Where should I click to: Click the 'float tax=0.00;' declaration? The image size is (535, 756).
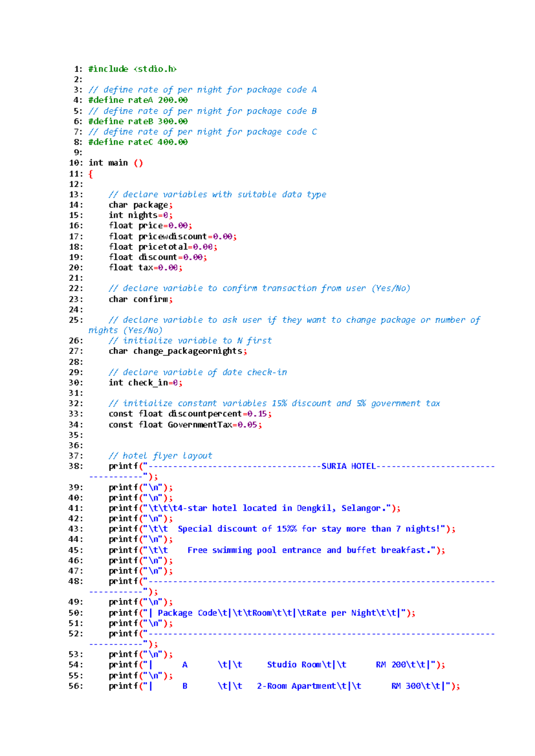coord(145,268)
